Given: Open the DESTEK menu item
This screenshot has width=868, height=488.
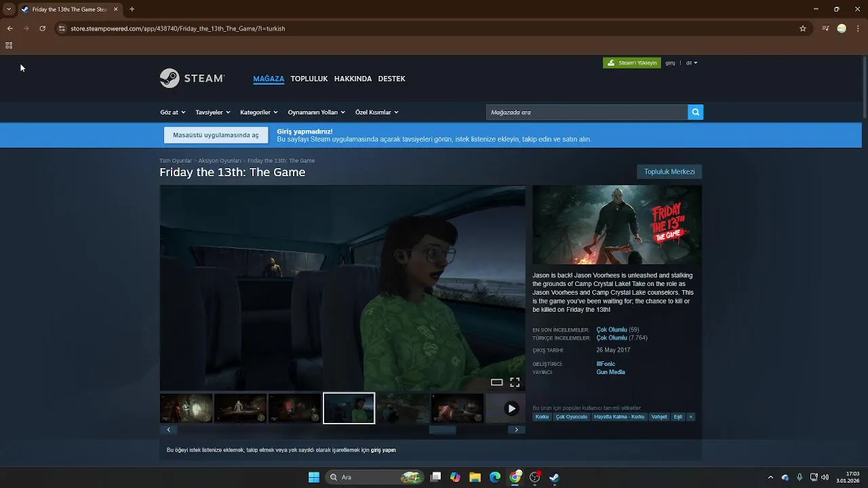Looking at the screenshot, I should [x=391, y=79].
